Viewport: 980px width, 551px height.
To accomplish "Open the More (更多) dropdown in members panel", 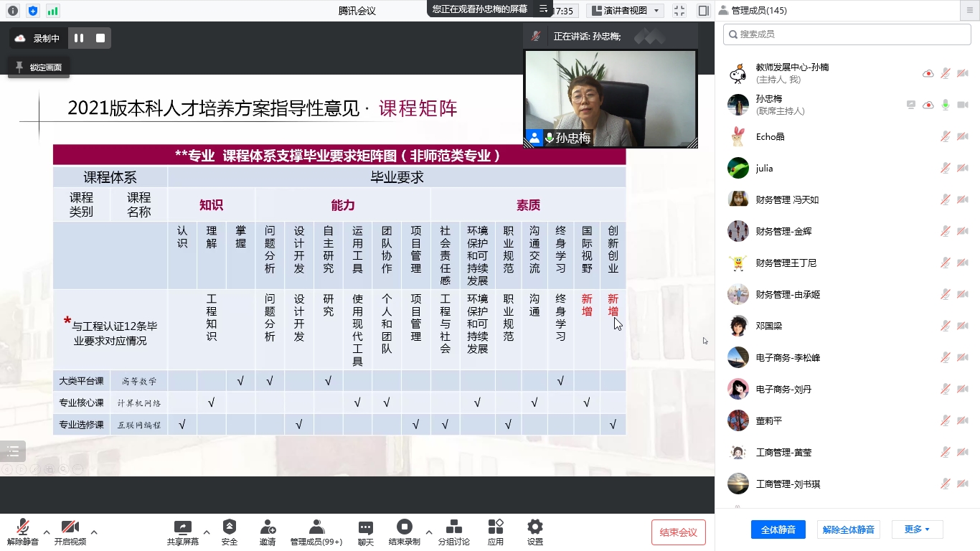I will (916, 529).
